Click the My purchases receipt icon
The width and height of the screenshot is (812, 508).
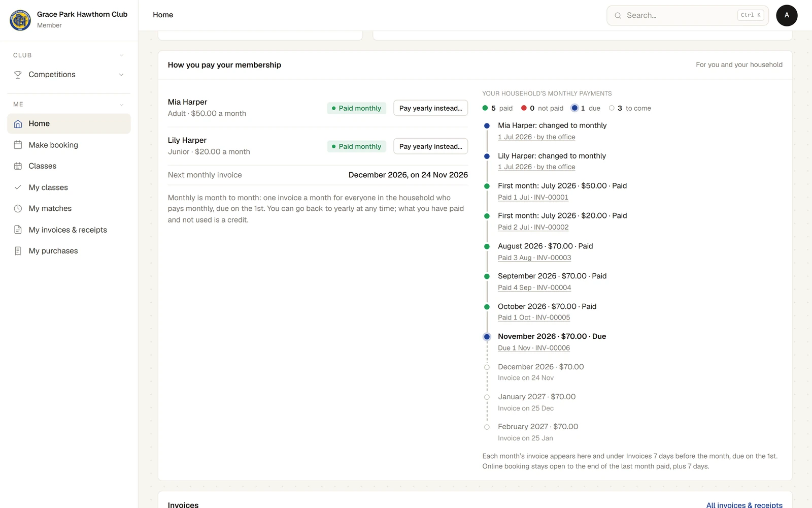[x=18, y=251]
